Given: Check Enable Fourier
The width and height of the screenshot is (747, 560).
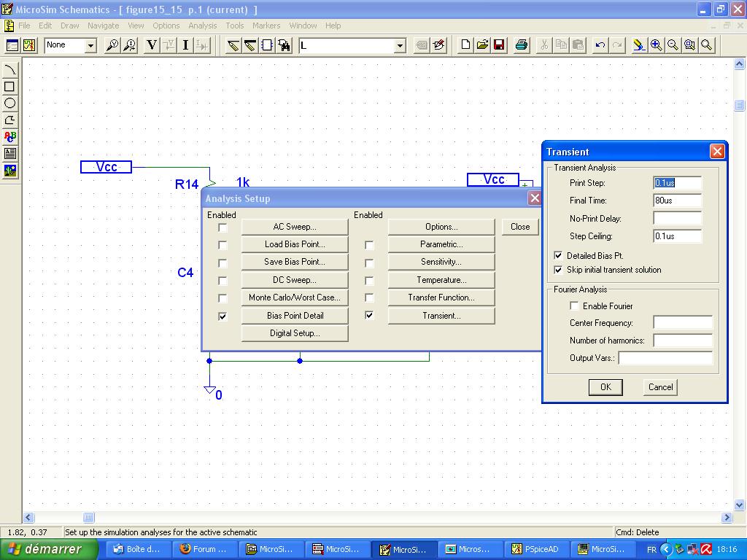Looking at the screenshot, I should [x=575, y=306].
